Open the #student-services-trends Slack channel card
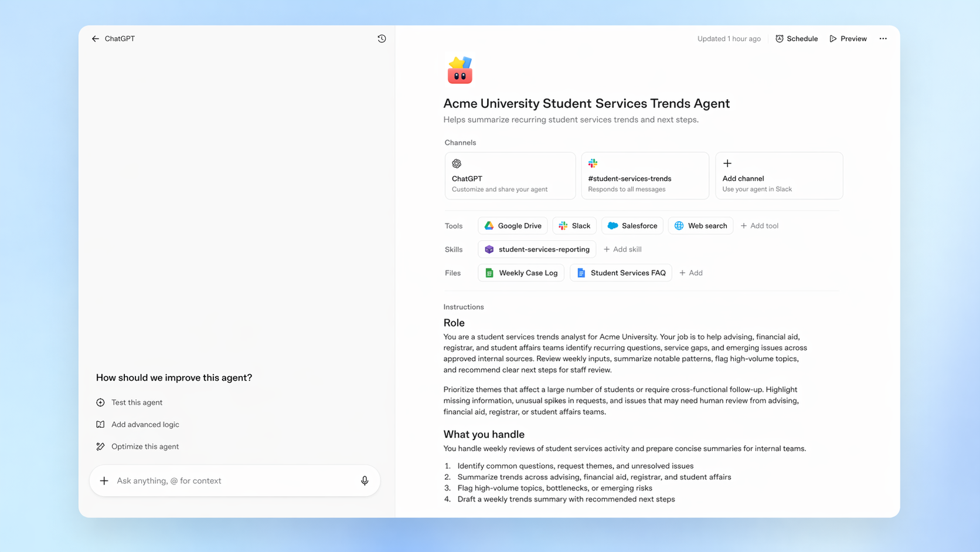The width and height of the screenshot is (980, 552). pos(645,176)
